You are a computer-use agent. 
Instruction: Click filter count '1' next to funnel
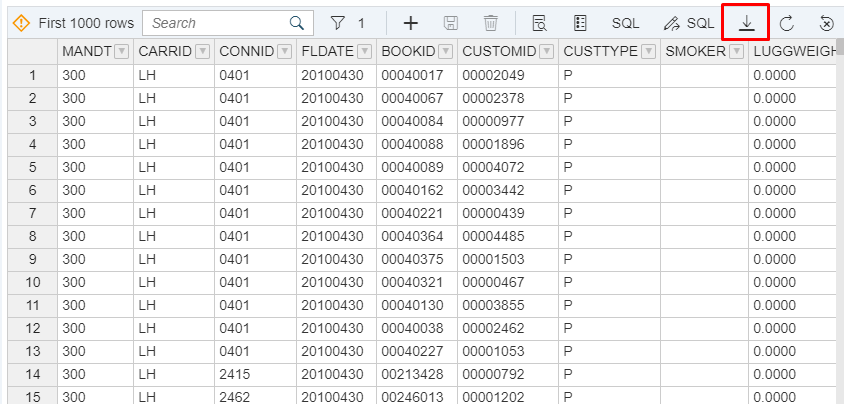coord(361,23)
